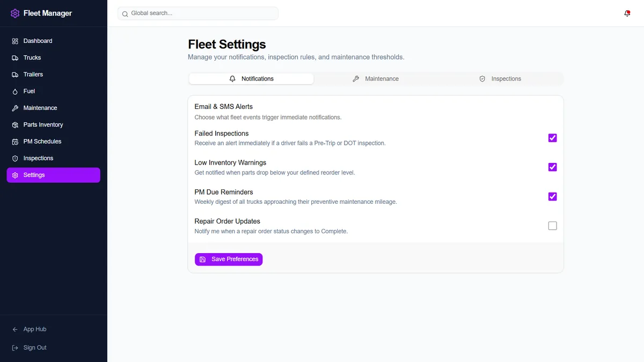Click the Trucks icon in sidebar
This screenshot has width=644, height=362.
pos(15,58)
